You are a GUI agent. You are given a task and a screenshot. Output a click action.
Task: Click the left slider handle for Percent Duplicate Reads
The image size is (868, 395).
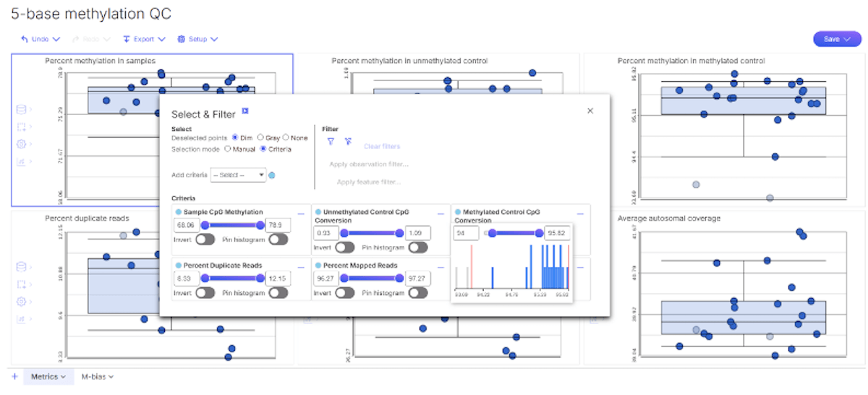tap(205, 278)
